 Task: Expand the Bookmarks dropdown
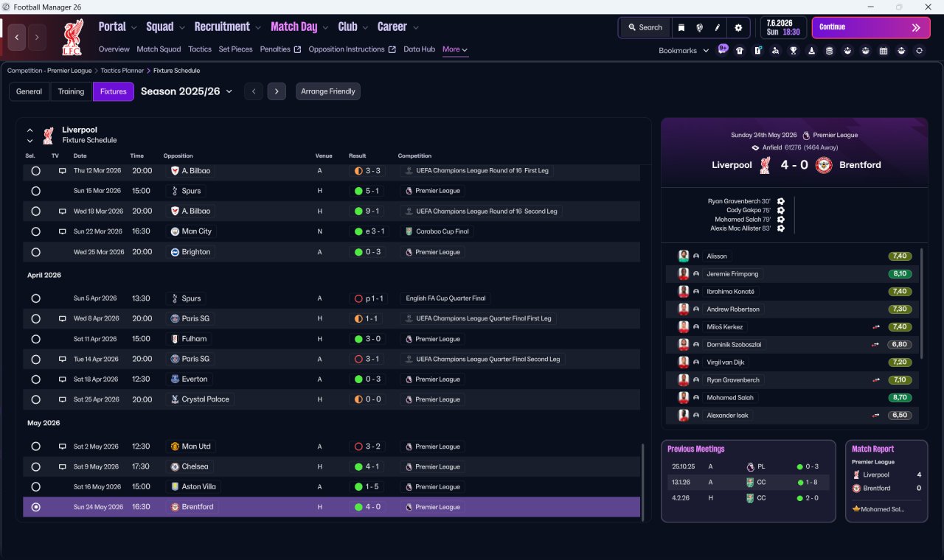[x=684, y=51]
